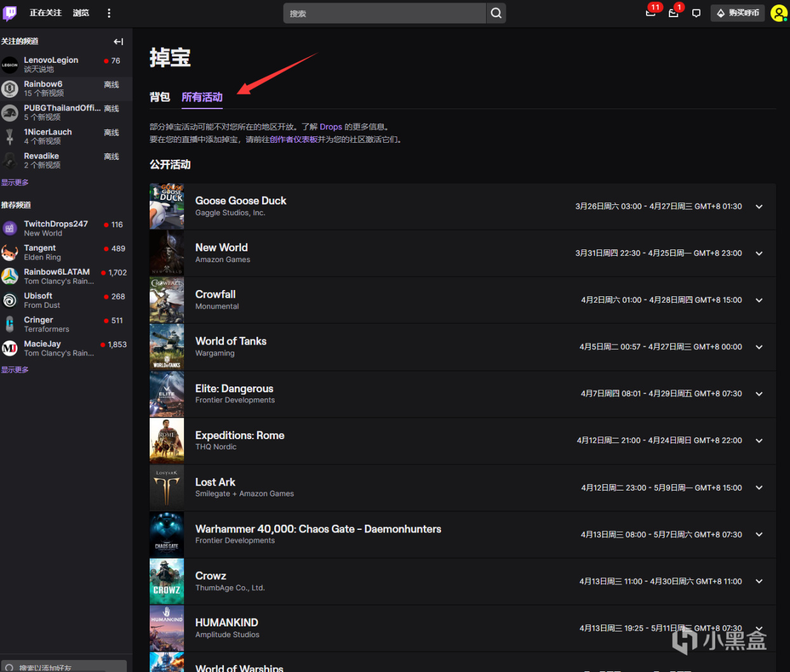Expand the Lost Ark campaign chevron
790x672 pixels.
tap(759, 488)
